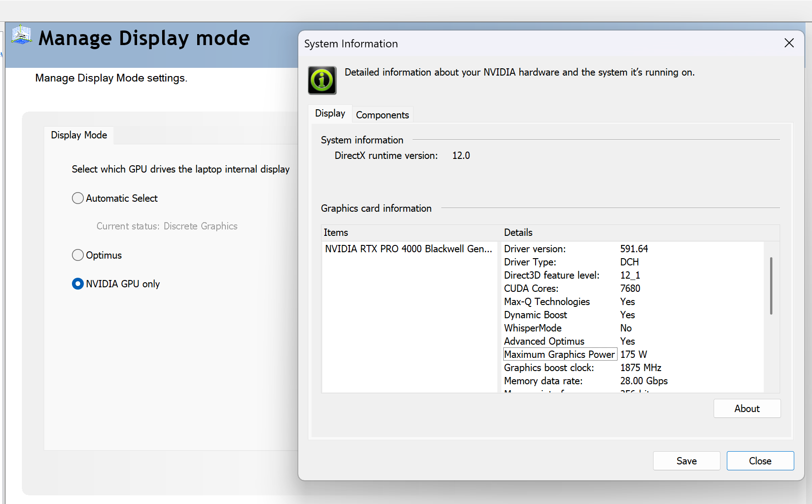Click the CUDA Cores detail row
This screenshot has height=504, width=812.
point(531,289)
